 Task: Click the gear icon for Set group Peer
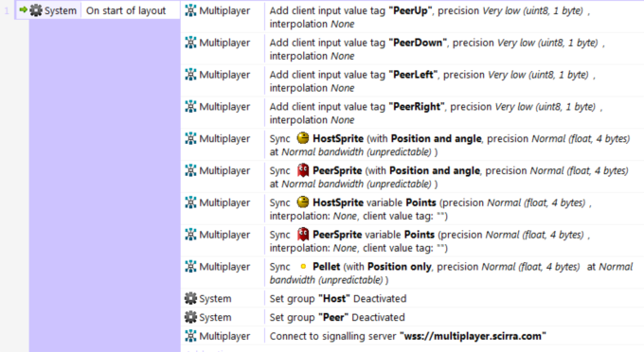tap(190, 317)
